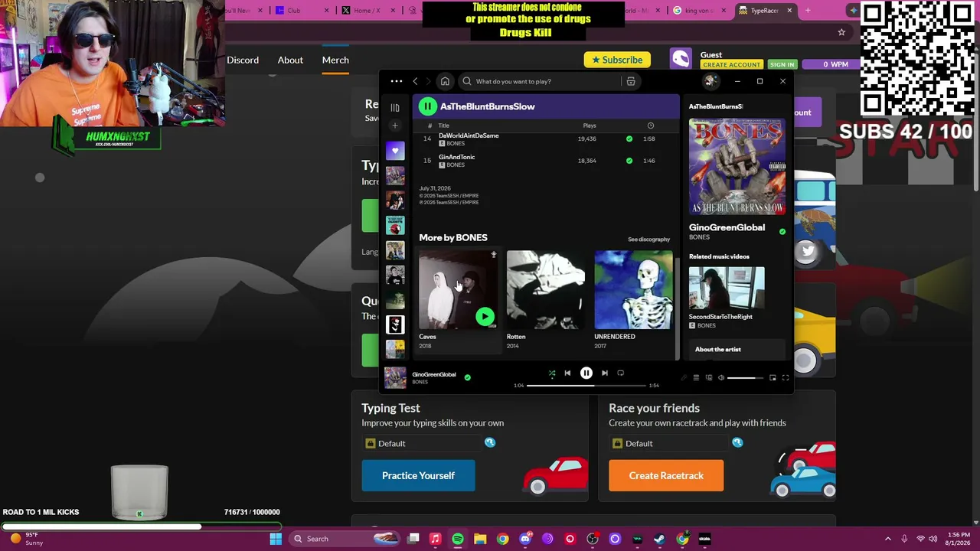Show hidden system tray icons
The height and width of the screenshot is (551, 980).
[x=888, y=539]
